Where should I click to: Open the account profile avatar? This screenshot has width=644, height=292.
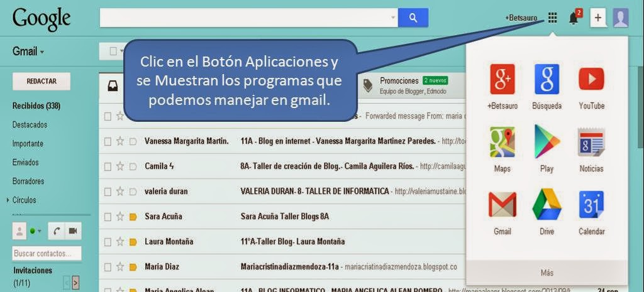point(620,18)
